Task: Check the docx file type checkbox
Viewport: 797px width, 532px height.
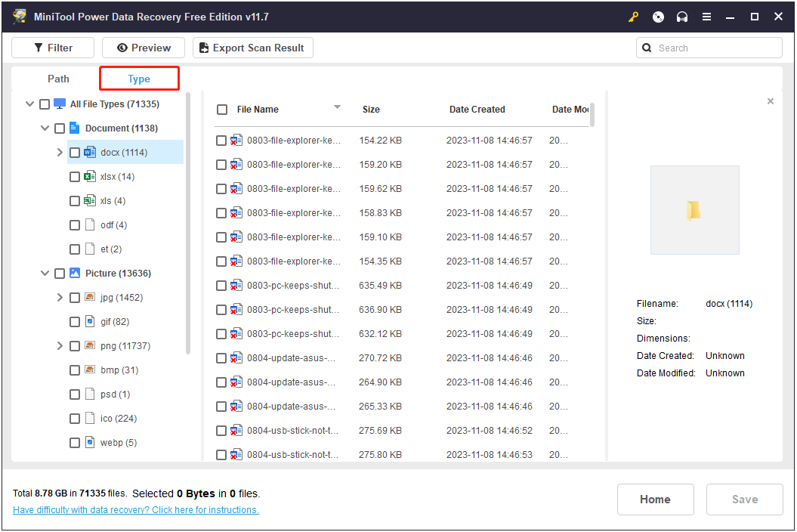Action: (x=74, y=152)
